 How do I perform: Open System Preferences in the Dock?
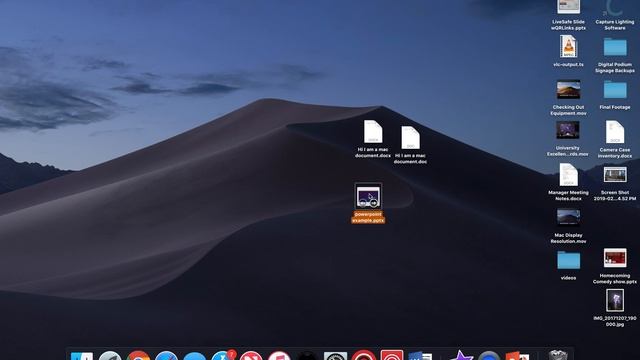(336, 355)
